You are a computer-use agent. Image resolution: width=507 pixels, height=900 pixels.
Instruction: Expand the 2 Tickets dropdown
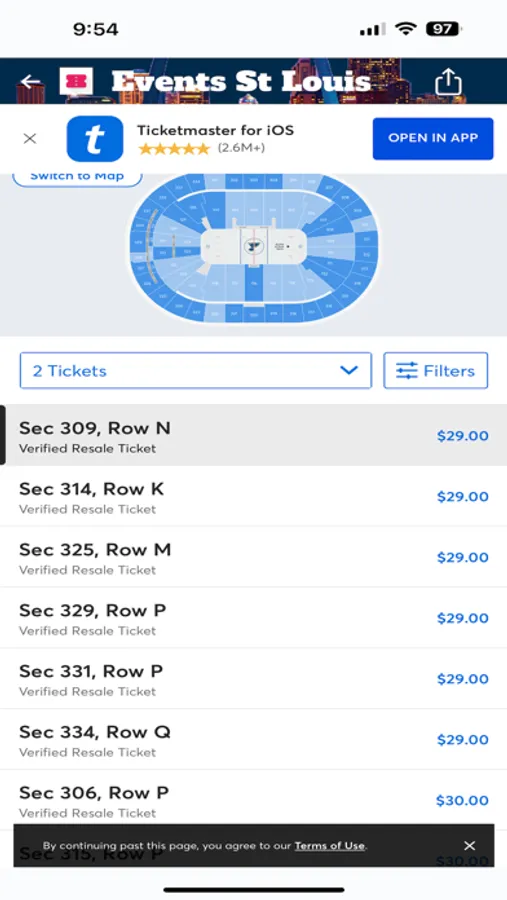point(196,371)
